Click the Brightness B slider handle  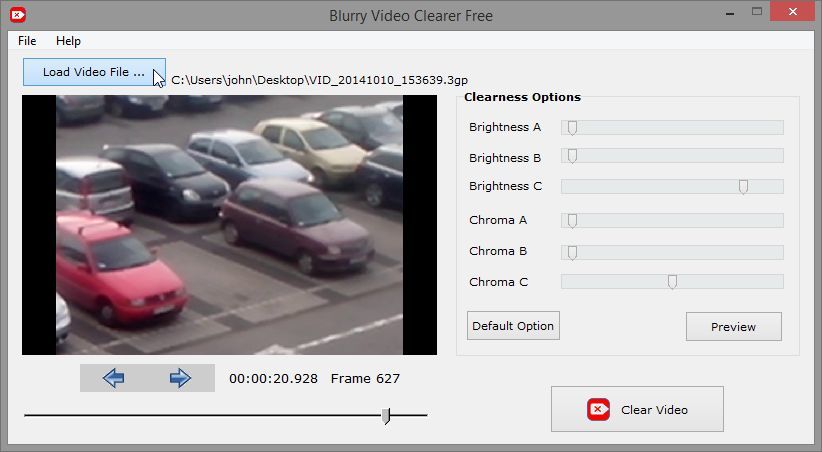[572, 156]
